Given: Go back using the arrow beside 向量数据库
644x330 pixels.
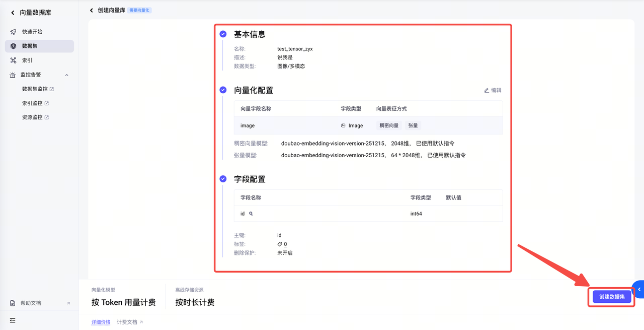Looking at the screenshot, I should [x=13, y=13].
